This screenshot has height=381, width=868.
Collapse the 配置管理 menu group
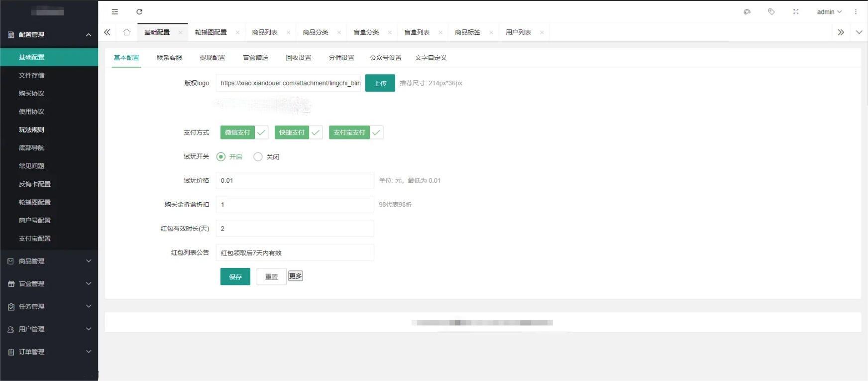[89, 34]
